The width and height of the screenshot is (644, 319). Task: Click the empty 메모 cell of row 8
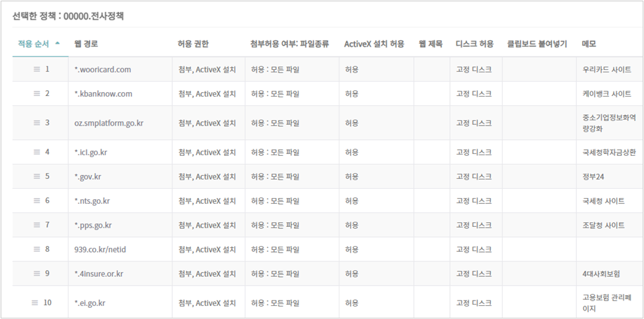[x=608, y=249]
